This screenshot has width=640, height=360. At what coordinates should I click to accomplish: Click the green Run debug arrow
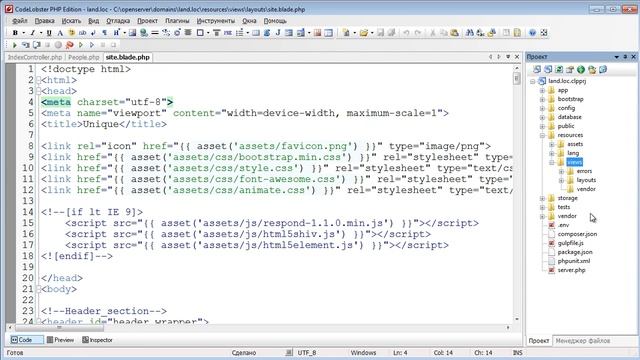[x=15, y=45]
